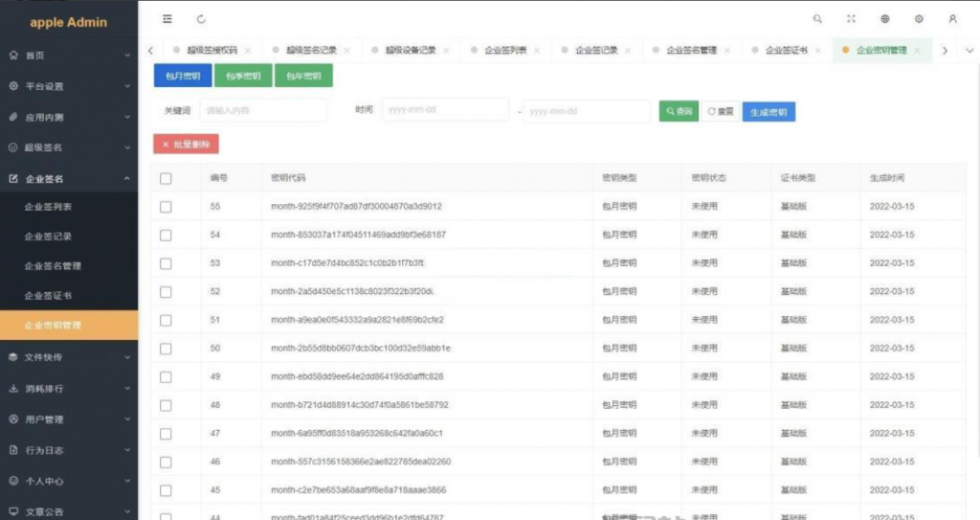980x520 pixels.
Task: Close the 超级签授权码 tab
Action: point(248,50)
